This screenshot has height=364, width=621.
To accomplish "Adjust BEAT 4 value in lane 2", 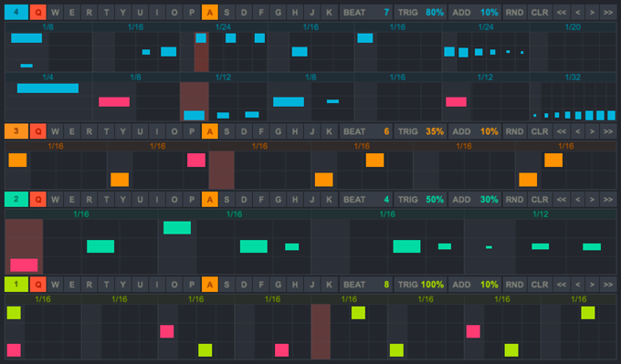I will point(366,200).
